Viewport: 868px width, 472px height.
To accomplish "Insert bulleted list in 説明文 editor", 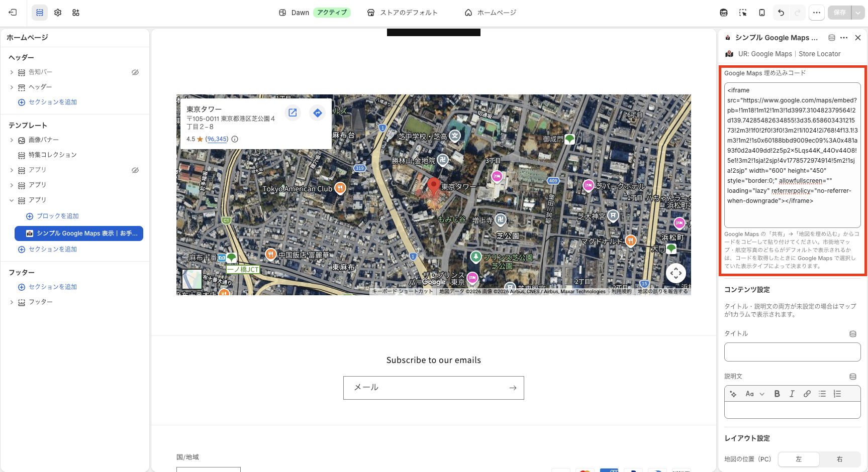I will click(x=822, y=394).
